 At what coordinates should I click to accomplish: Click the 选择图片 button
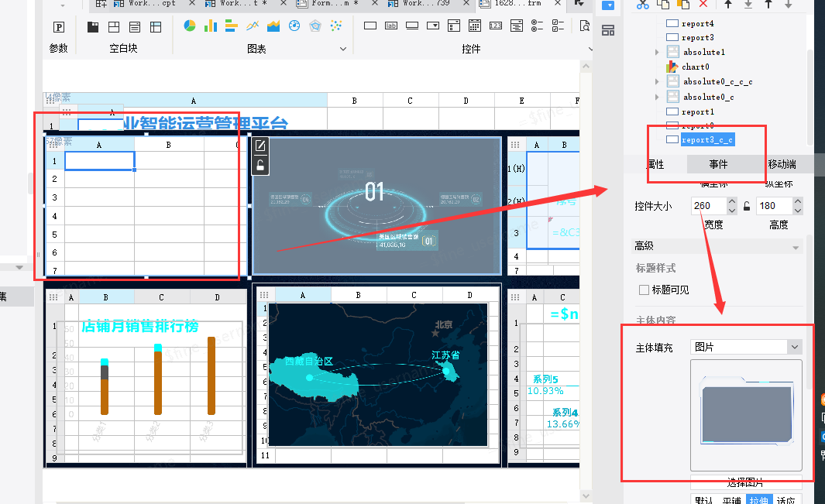[745, 482]
